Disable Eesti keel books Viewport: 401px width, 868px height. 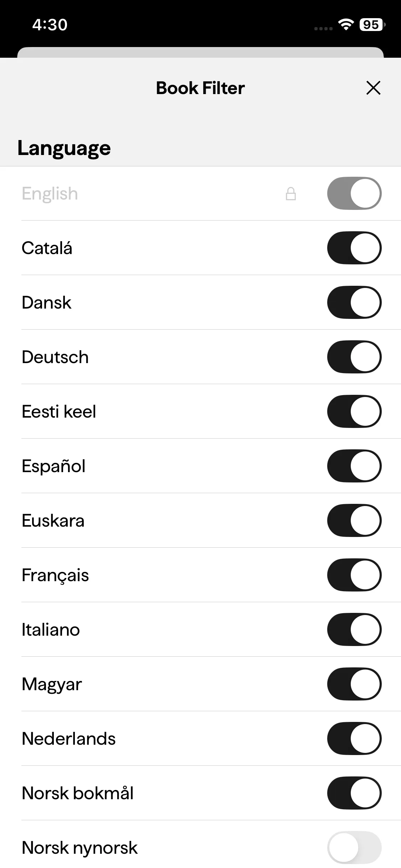click(x=354, y=412)
